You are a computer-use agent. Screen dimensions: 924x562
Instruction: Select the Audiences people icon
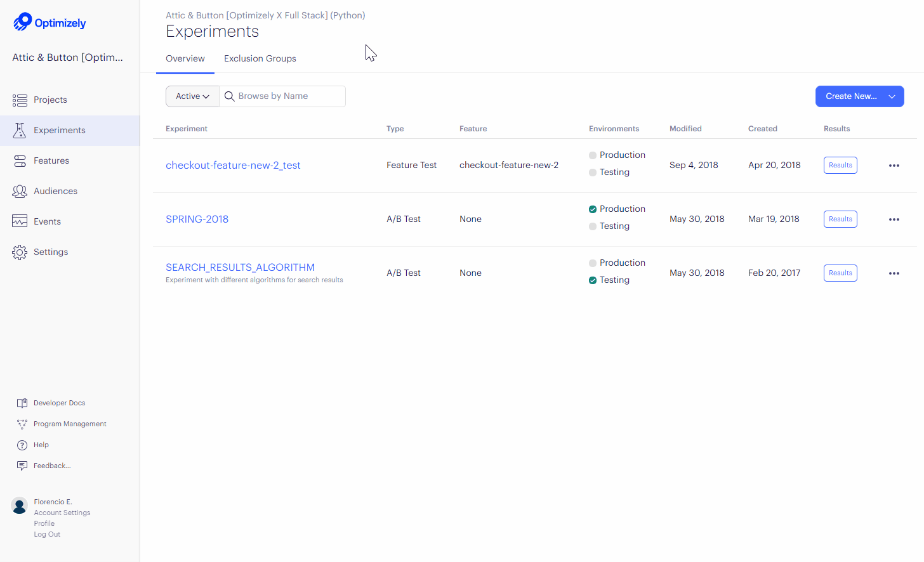point(19,191)
